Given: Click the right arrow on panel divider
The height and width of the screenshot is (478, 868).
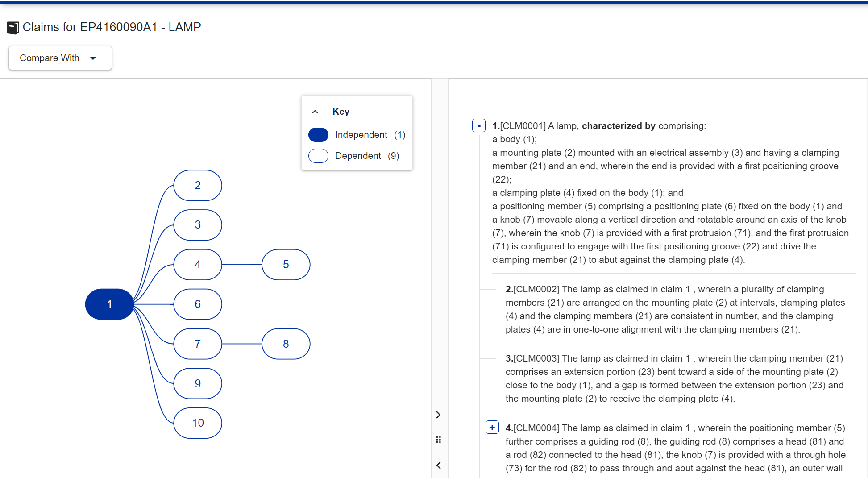Looking at the screenshot, I should tap(439, 415).
